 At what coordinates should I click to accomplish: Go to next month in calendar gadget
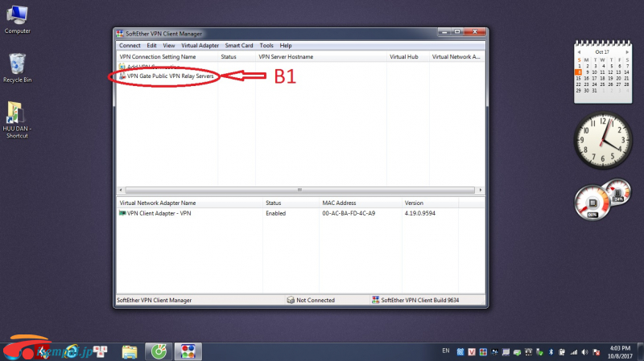click(x=627, y=52)
